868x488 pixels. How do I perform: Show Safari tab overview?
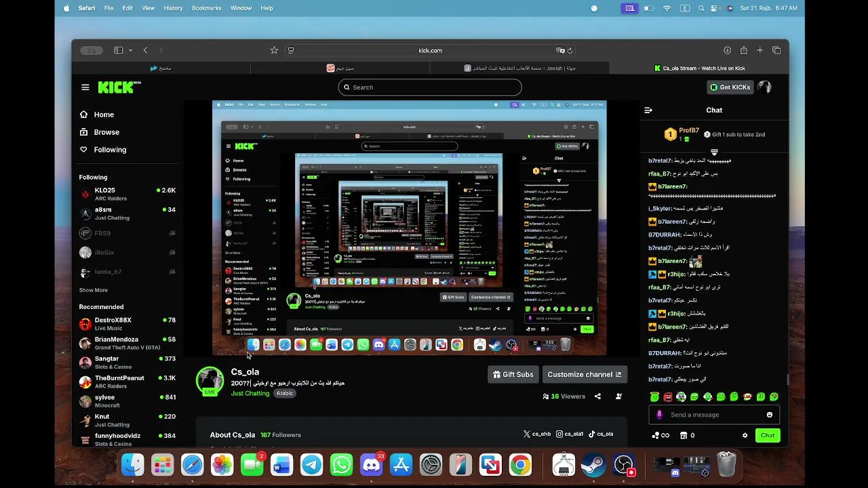(x=776, y=50)
